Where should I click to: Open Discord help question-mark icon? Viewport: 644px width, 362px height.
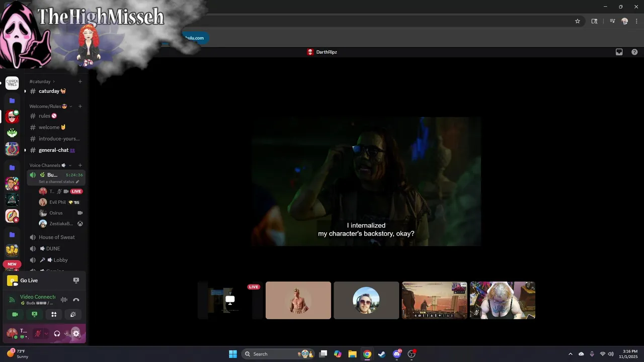634,52
